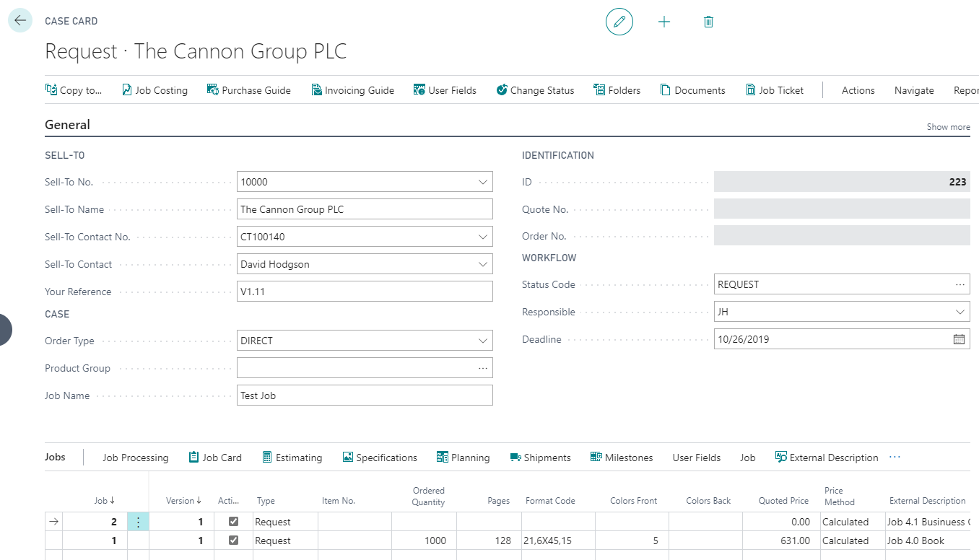Open Job Card in Jobs toolbar

click(x=215, y=458)
